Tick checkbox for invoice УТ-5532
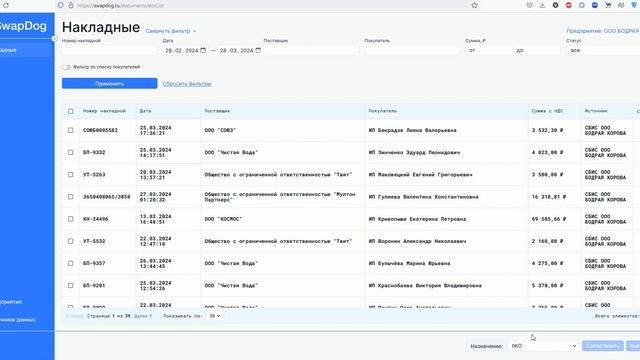Screen dimensions: 640x360 tap(71, 241)
